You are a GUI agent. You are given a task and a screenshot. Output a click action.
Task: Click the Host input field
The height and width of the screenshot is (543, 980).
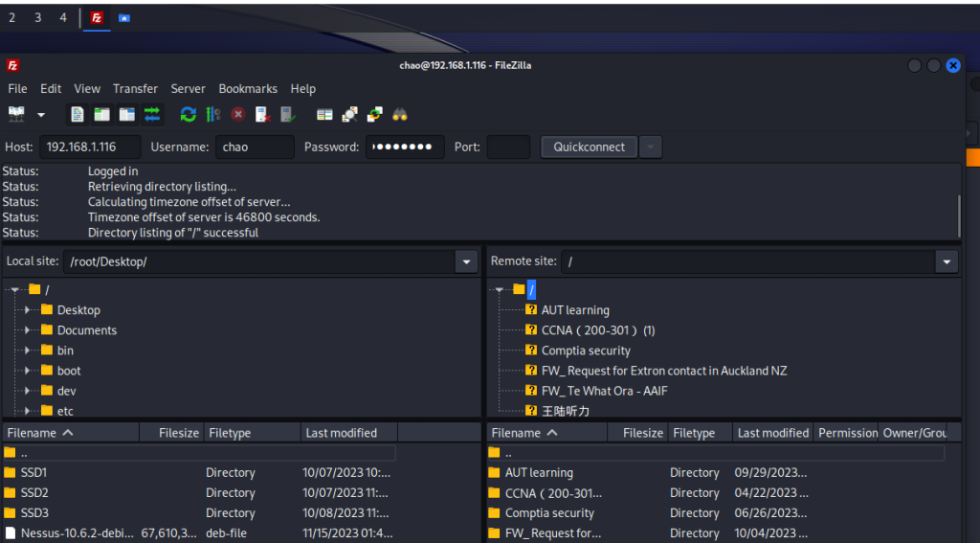pyautogui.click(x=91, y=147)
